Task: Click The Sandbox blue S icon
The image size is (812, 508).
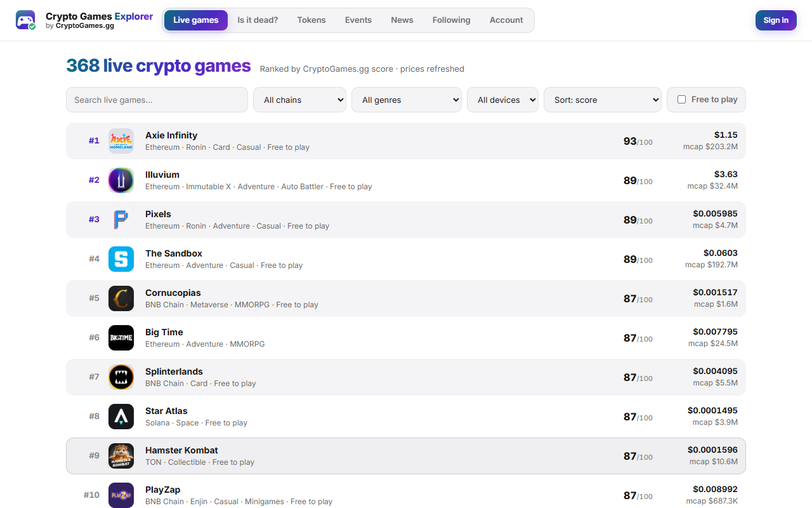Action: point(121,259)
